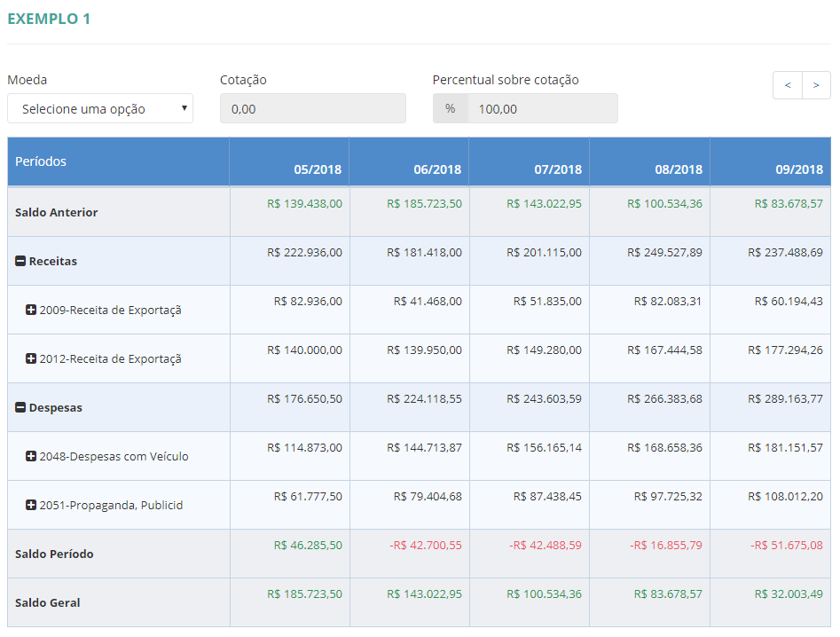Click the next period arrow button
Screen dimensions: 840x637
pyautogui.click(x=816, y=85)
